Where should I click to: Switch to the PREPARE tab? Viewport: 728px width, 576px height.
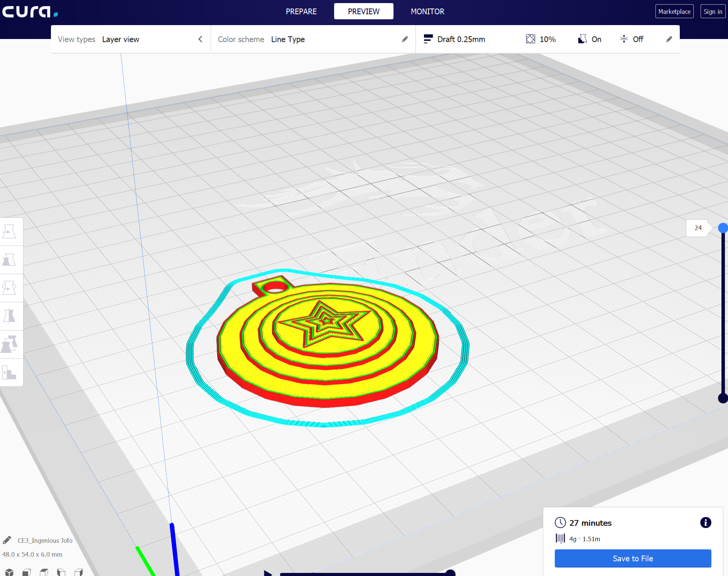click(x=301, y=11)
